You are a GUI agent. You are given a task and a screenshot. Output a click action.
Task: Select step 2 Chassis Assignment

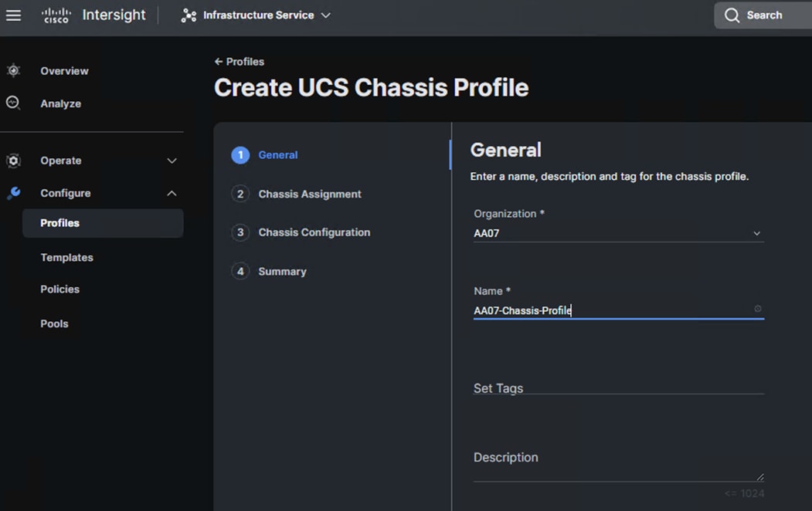tap(310, 194)
